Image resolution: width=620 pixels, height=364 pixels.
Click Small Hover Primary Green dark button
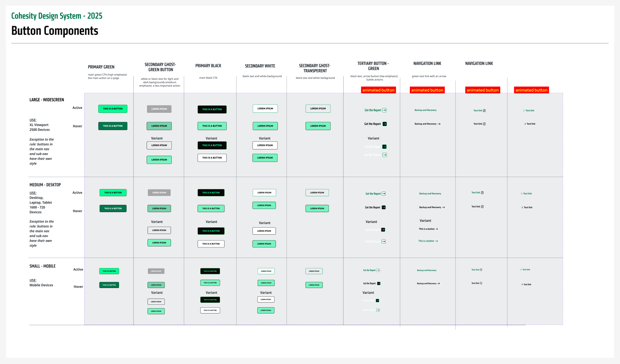pos(109,285)
